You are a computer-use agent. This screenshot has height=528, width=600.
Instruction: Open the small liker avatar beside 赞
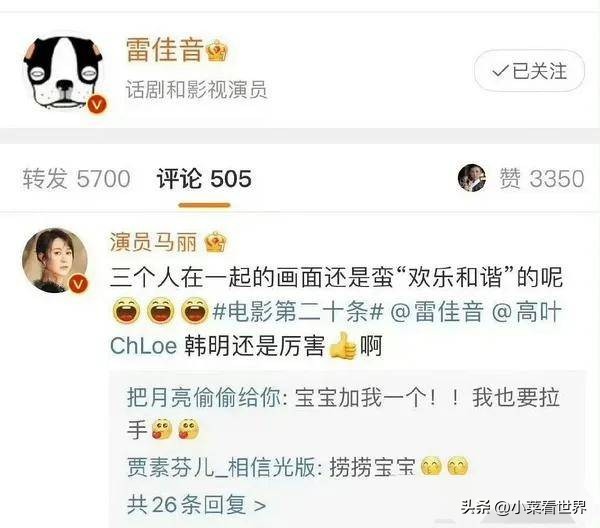tap(472, 178)
